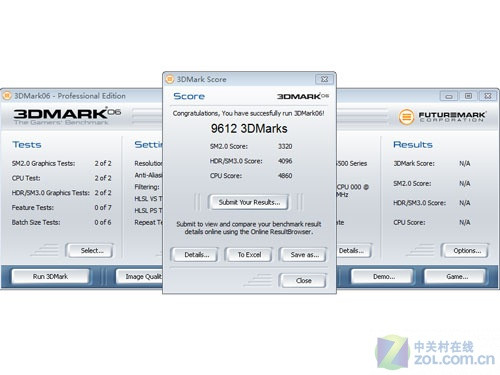The width and height of the screenshot is (500, 375).
Task: Minimize the 3DMark06 main window
Action: click(449, 96)
